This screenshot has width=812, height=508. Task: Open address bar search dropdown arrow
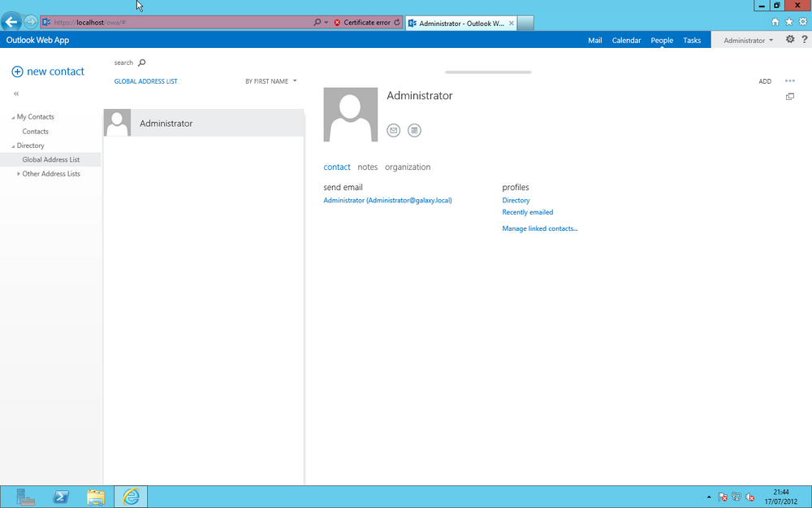326,22
